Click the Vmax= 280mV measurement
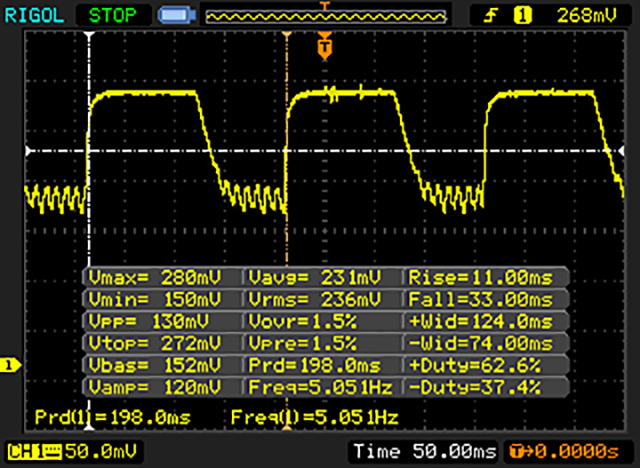Viewport: 640px width, 468px height. coord(154,278)
